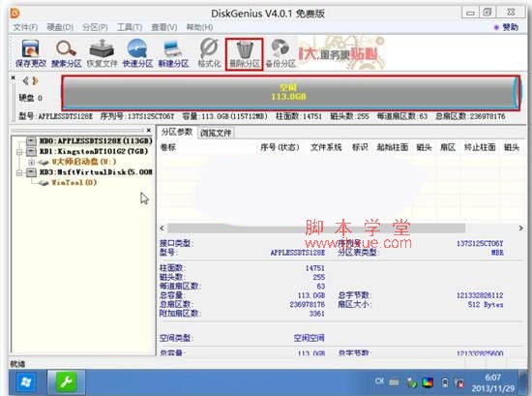Launch 快速分区 quick partition tool
The height and width of the screenshot is (396, 532).
pyautogui.click(x=137, y=53)
